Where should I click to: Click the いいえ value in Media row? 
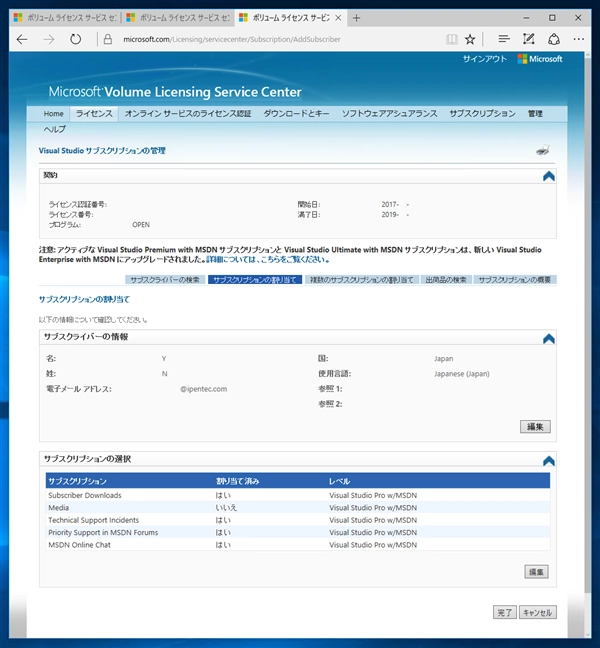[226, 507]
